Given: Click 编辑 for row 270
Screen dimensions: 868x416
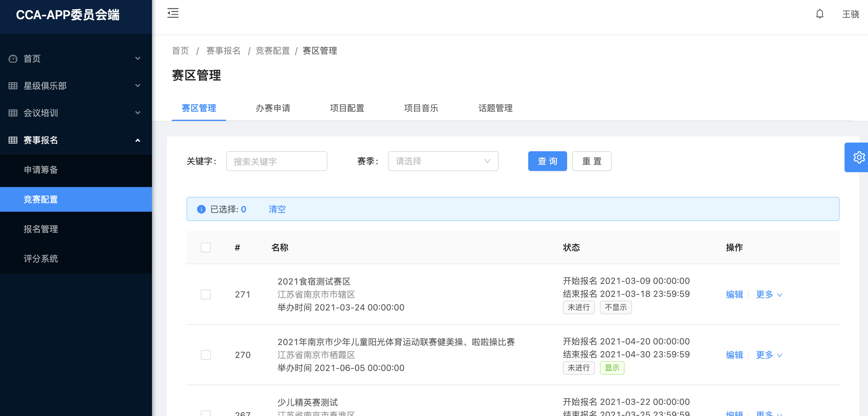Looking at the screenshot, I should pyautogui.click(x=734, y=355).
